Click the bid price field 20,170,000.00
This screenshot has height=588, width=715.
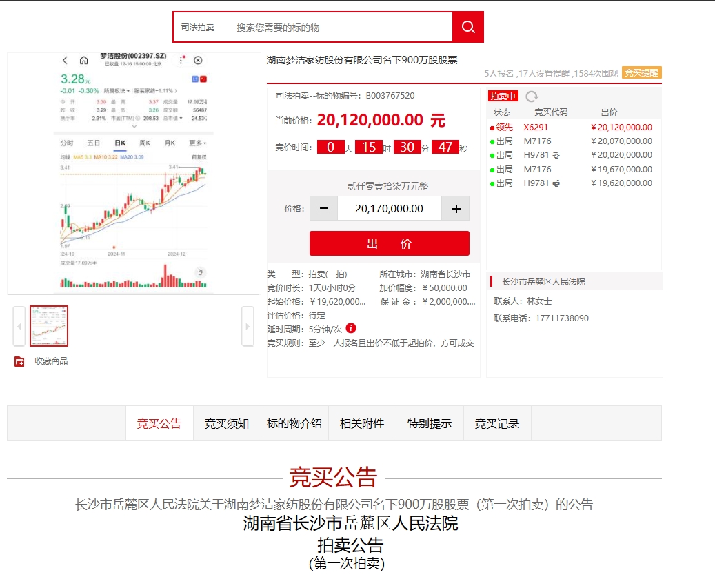(x=390, y=208)
